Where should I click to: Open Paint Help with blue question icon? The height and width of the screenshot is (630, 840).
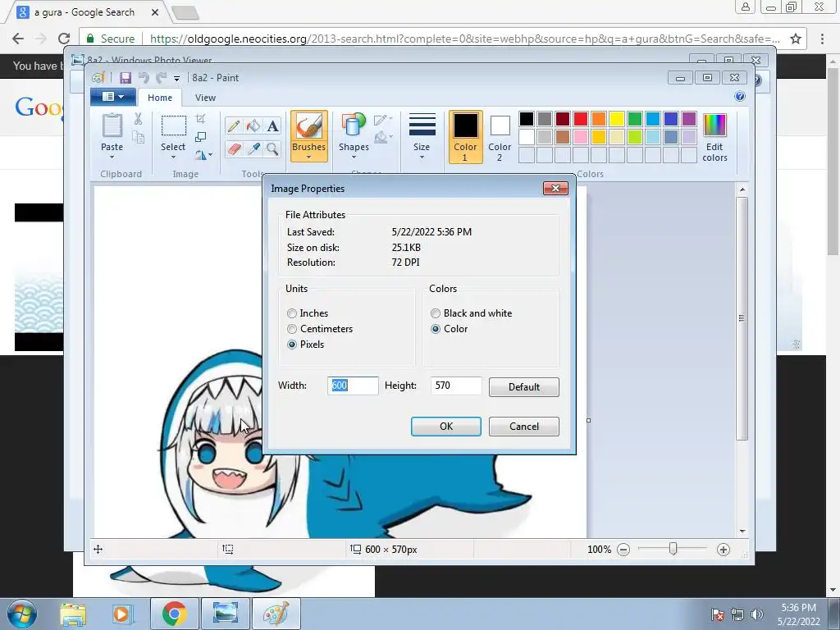(x=740, y=97)
